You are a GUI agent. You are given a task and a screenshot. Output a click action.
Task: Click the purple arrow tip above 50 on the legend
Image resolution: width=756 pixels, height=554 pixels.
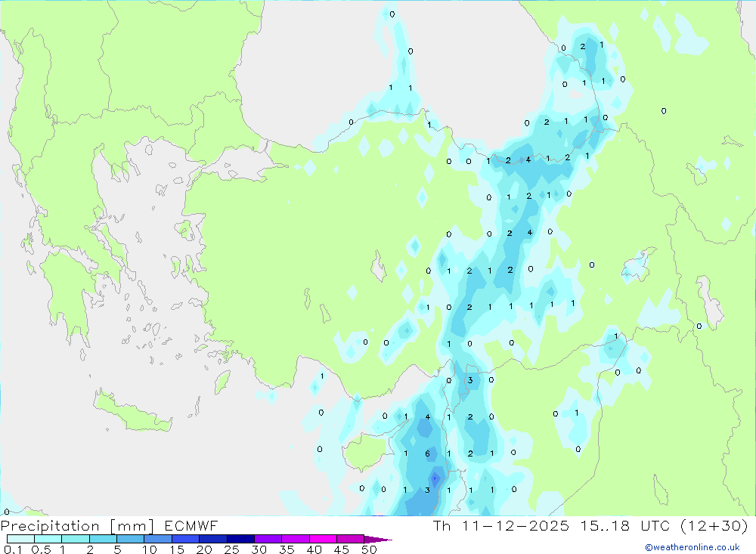378,540
